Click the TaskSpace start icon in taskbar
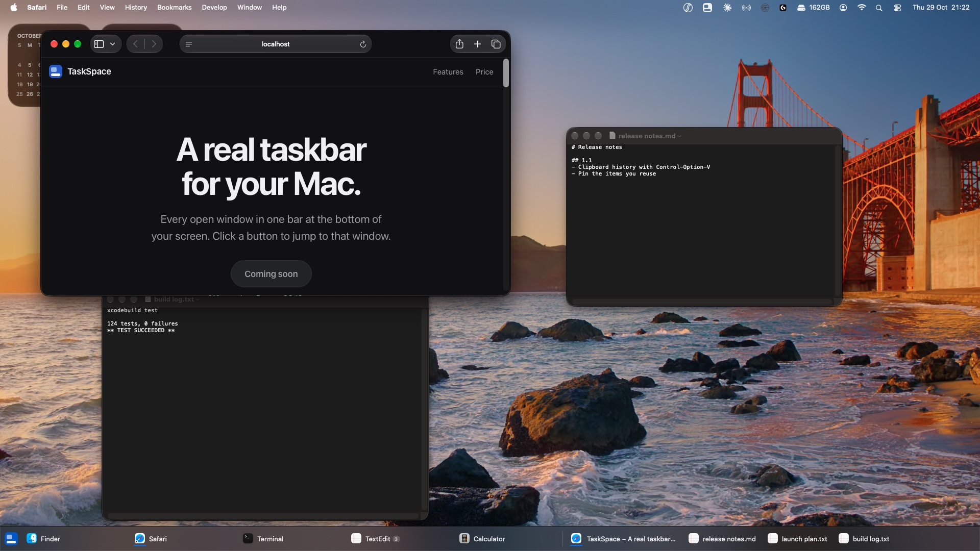Image resolution: width=980 pixels, height=551 pixels. (11, 539)
